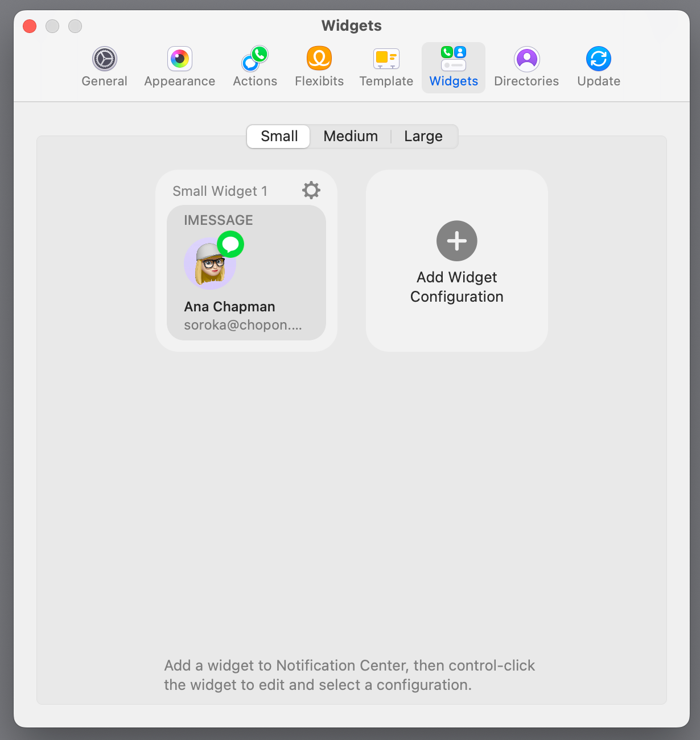Click Ana Chapman contact name
Image resolution: width=700 pixels, height=740 pixels.
click(229, 307)
